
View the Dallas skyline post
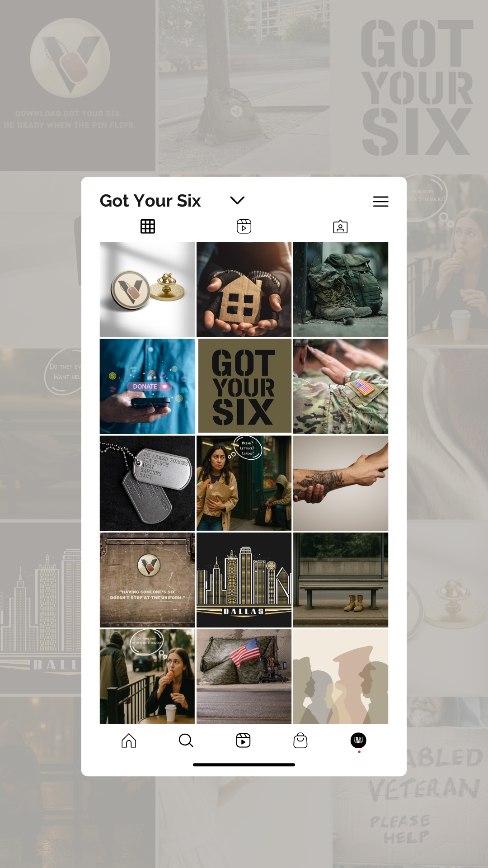[244, 580]
